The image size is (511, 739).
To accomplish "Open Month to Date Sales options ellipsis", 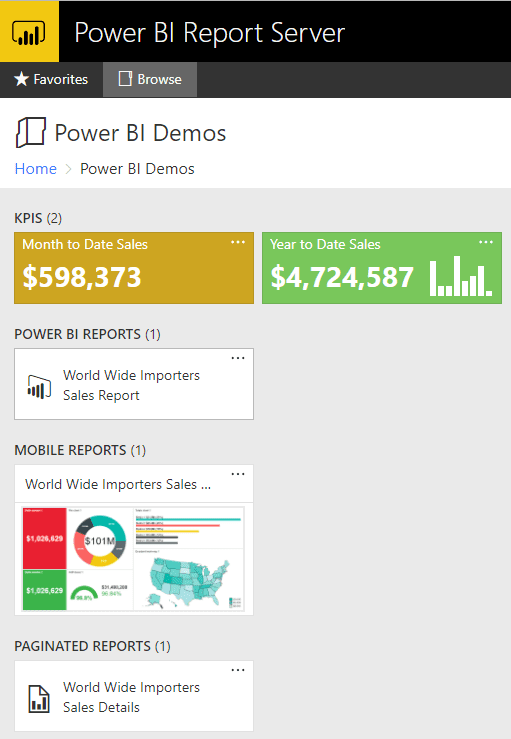I will [238, 242].
